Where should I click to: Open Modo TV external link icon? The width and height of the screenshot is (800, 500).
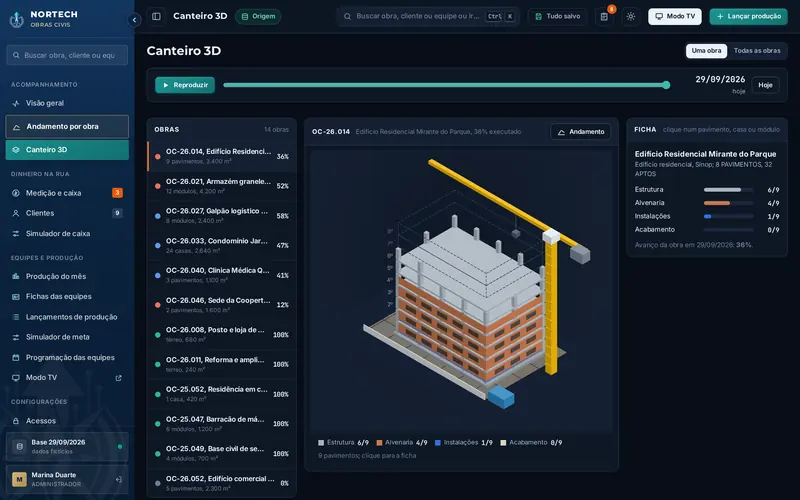point(118,378)
